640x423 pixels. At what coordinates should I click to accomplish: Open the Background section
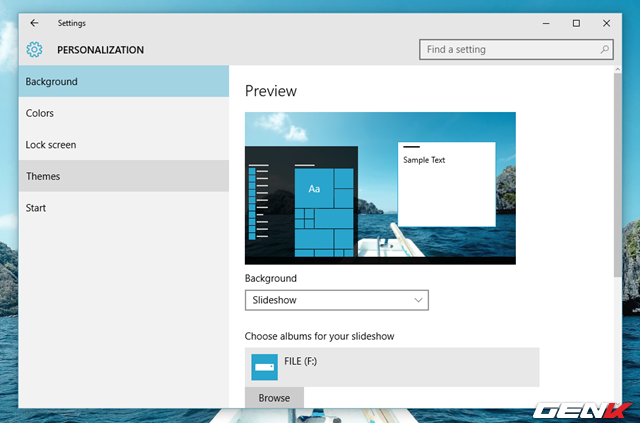click(x=124, y=81)
